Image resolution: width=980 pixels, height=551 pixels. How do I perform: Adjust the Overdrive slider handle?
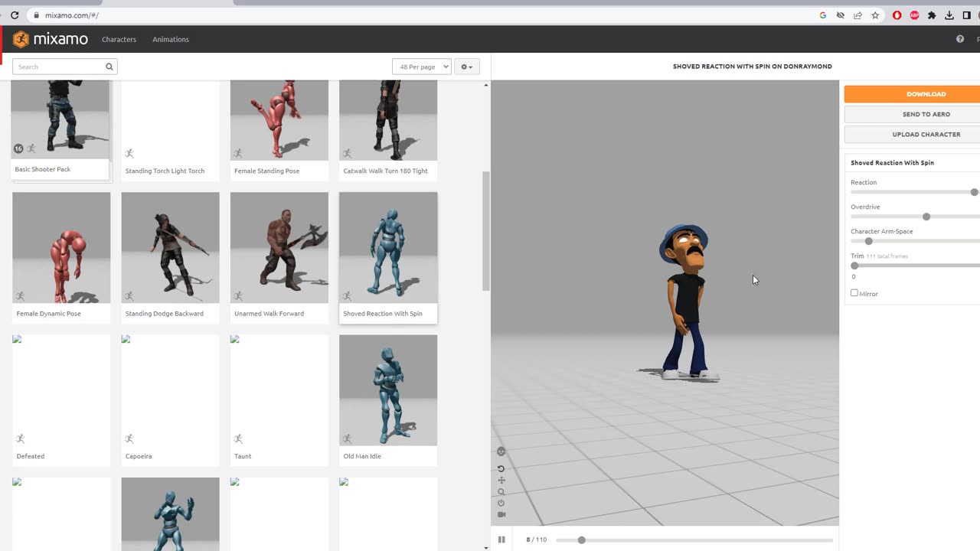tap(926, 217)
